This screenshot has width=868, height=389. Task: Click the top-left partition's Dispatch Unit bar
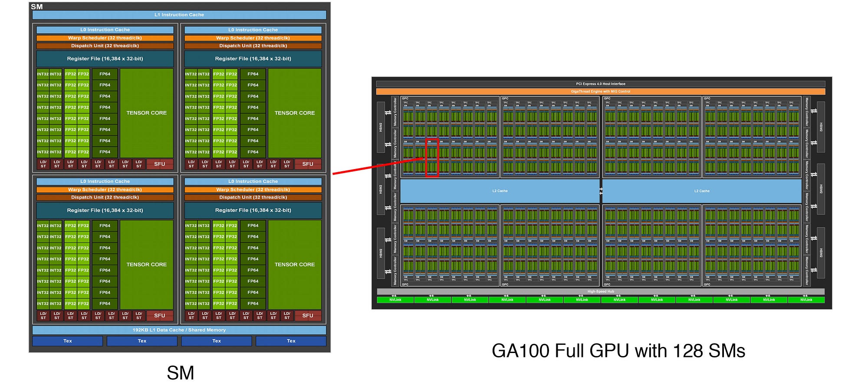[105, 46]
